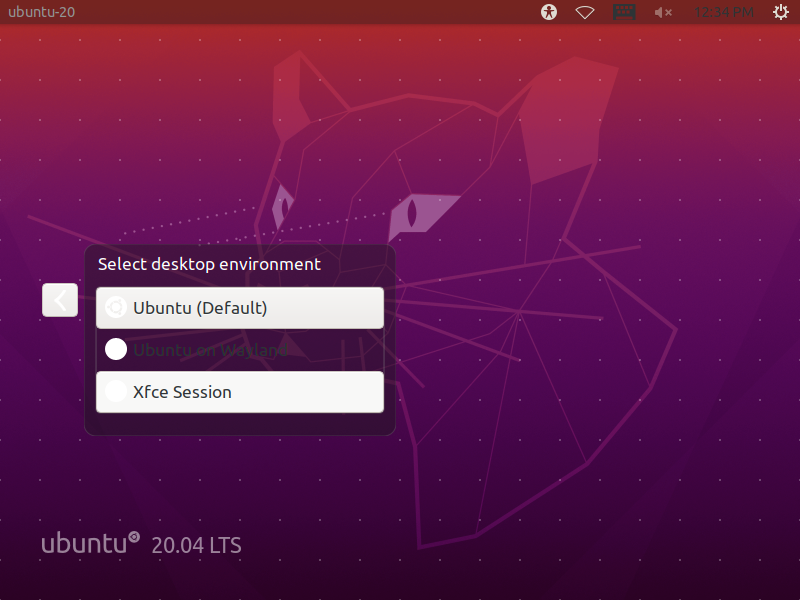Open the power session menu icon
This screenshot has width=800, height=600.
pos(781,12)
